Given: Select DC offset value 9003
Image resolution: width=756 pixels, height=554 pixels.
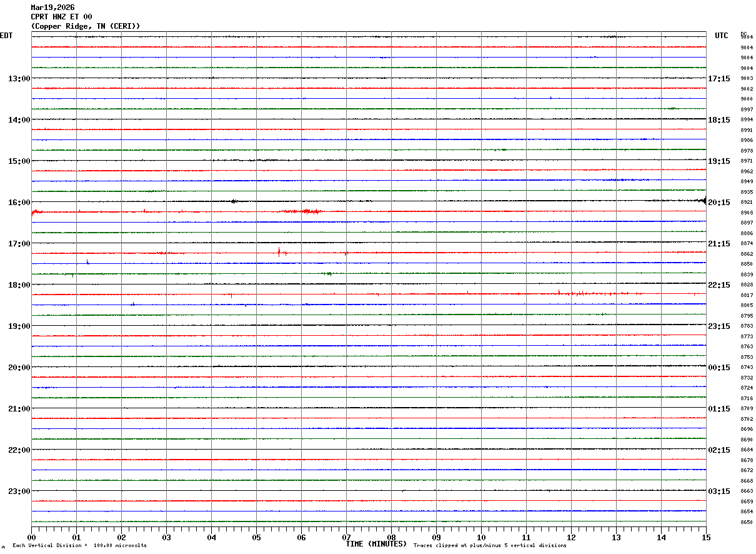Looking at the screenshot, I should (x=747, y=79).
